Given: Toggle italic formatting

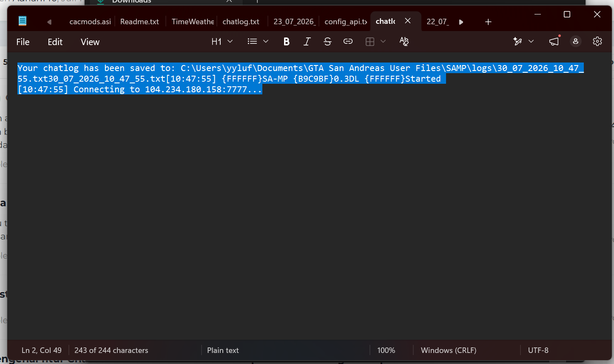Looking at the screenshot, I should (307, 41).
